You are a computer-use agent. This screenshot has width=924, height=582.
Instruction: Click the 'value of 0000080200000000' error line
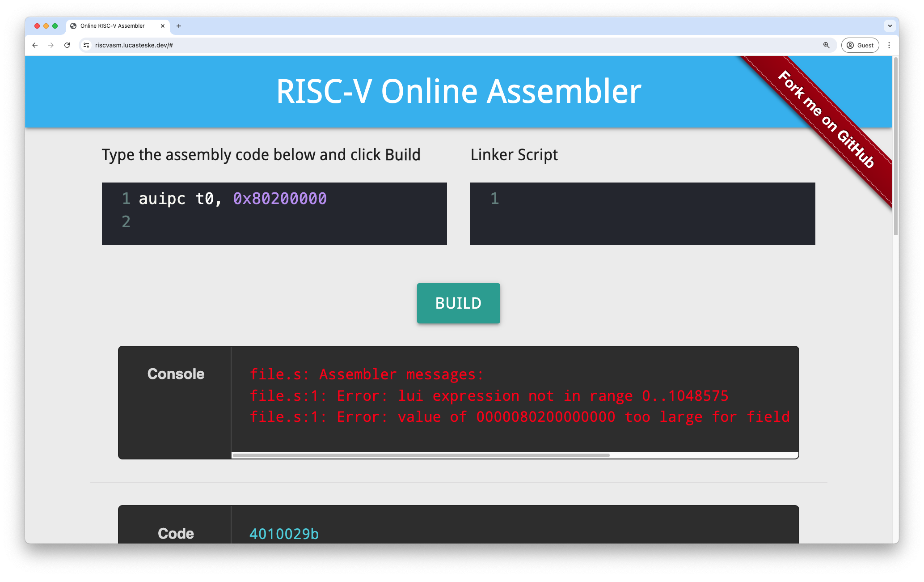519,417
